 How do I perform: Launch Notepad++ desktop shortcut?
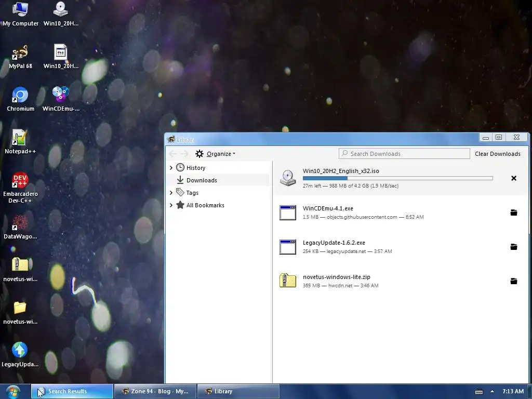[x=20, y=142]
